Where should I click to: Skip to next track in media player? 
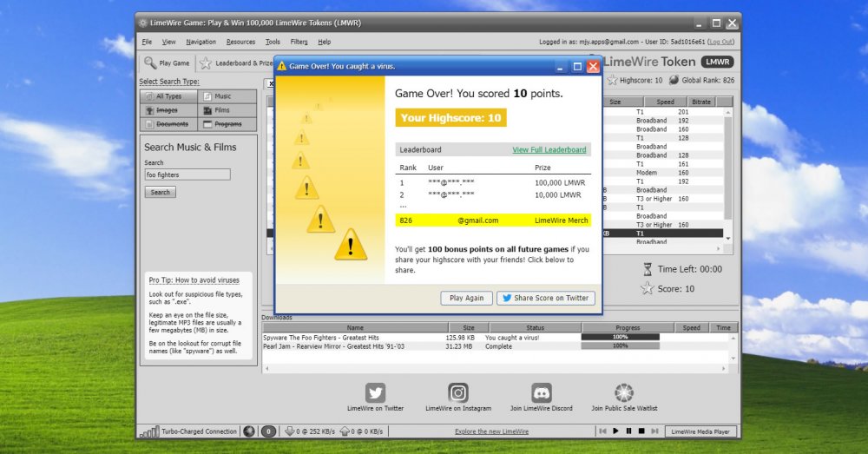pyautogui.click(x=654, y=431)
